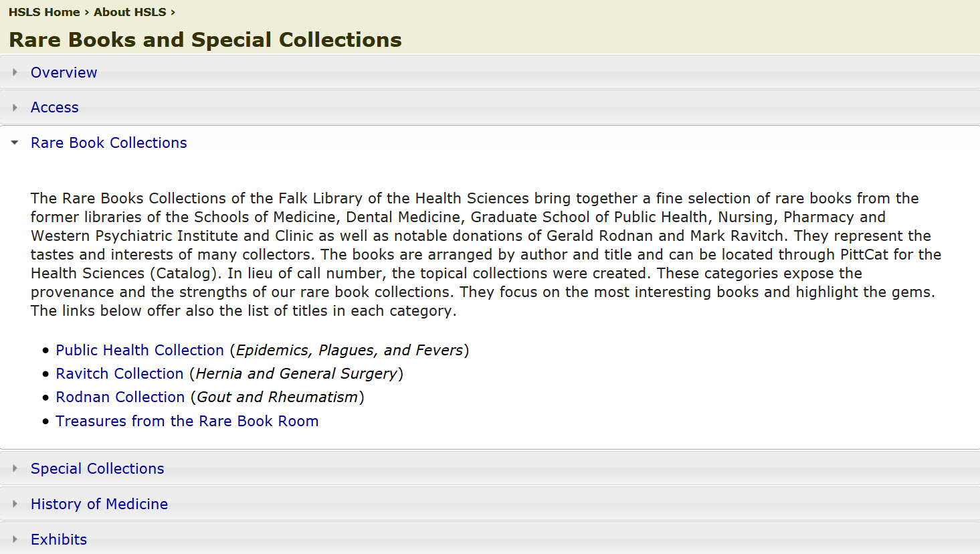Image resolution: width=980 pixels, height=554 pixels.
Task: Click the chevron icon next to Special Collections
Action: pyautogui.click(x=15, y=468)
